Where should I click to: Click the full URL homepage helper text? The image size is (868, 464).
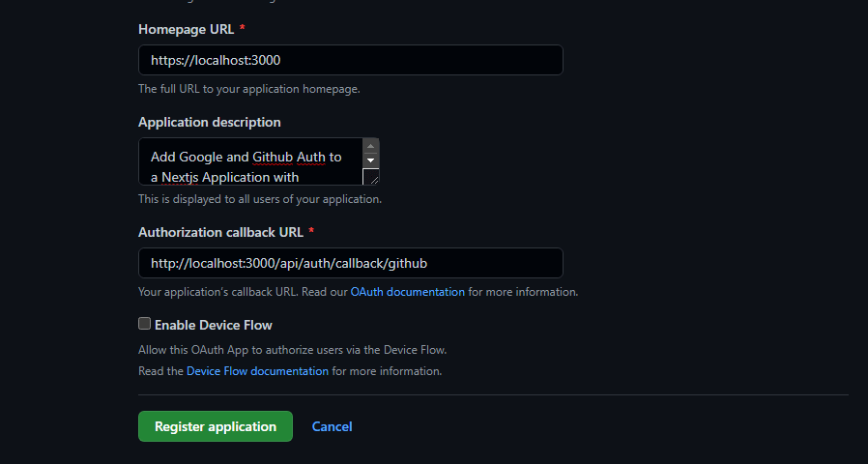click(x=249, y=89)
